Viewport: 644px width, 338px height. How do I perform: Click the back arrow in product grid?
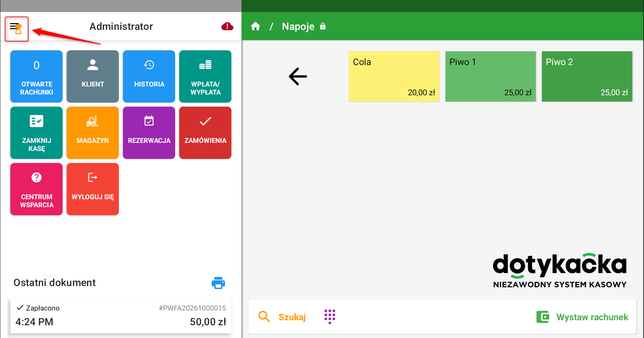coord(298,76)
